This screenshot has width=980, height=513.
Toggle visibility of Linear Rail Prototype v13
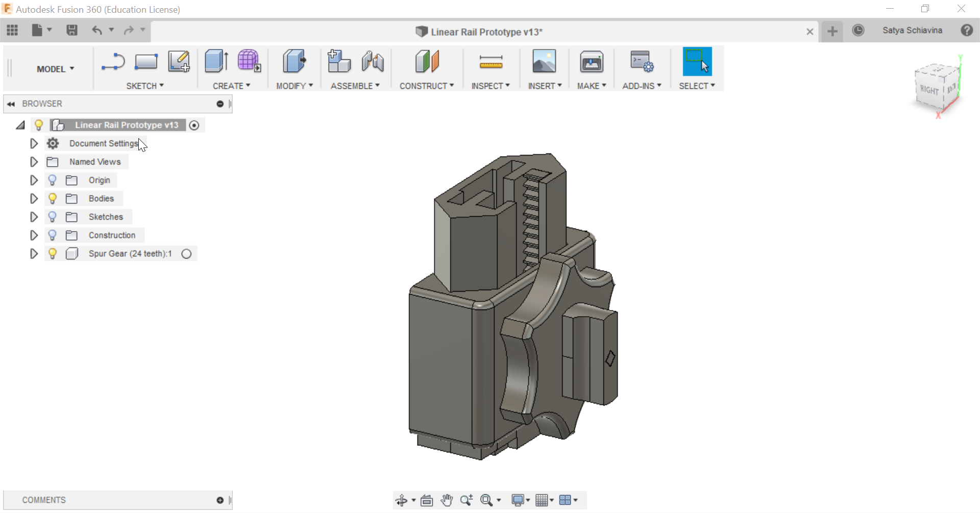(39, 125)
